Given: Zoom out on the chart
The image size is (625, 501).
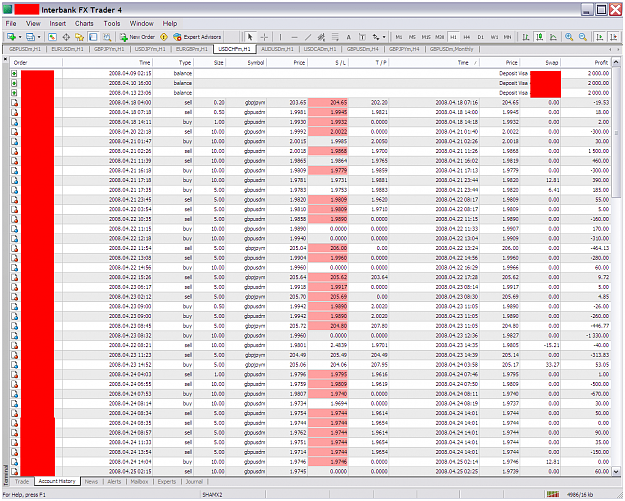Looking at the screenshot, I should tap(583, 37).
